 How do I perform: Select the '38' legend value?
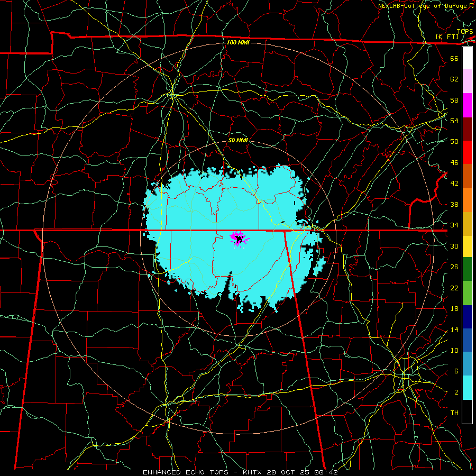[x=454, y=204]
